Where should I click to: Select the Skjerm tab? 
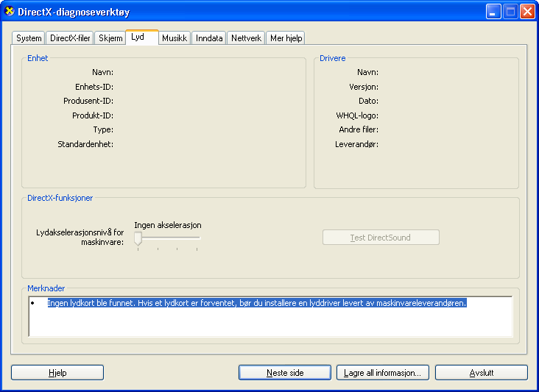(x=110, y=38)
